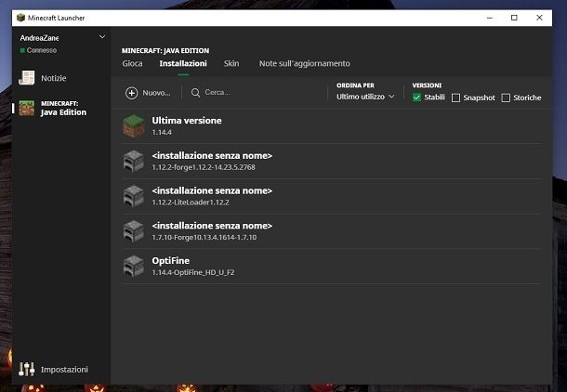Viewport: 567px width, 392px height.
Task: Click the furnace icon of the OptiFine installation
Action: [134, 266]
